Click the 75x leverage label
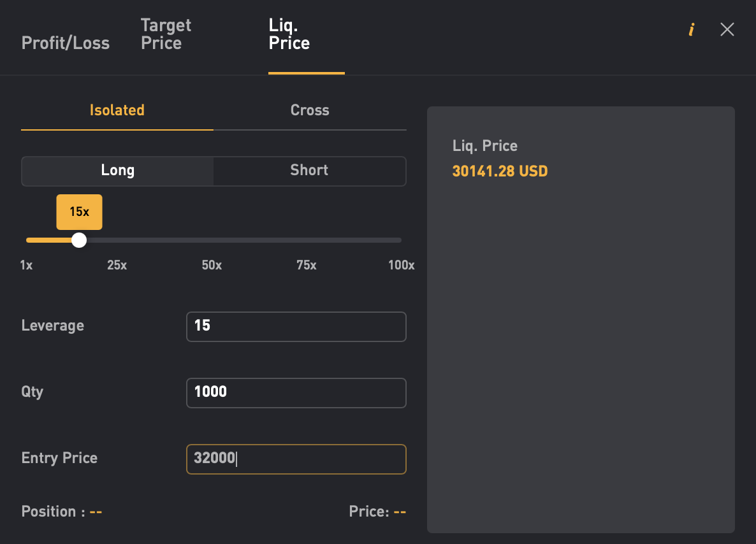756x544 pixels. click(306, 265)
